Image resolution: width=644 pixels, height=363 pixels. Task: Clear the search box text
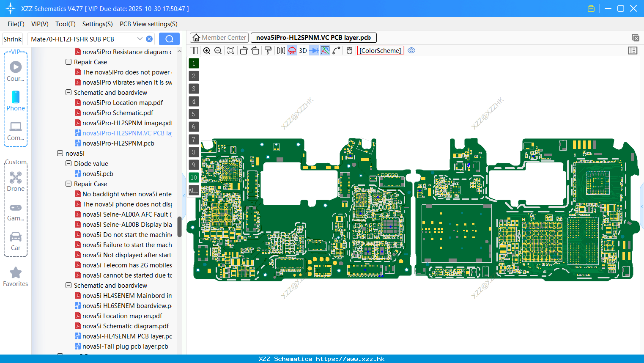click(x=149, y=39)
